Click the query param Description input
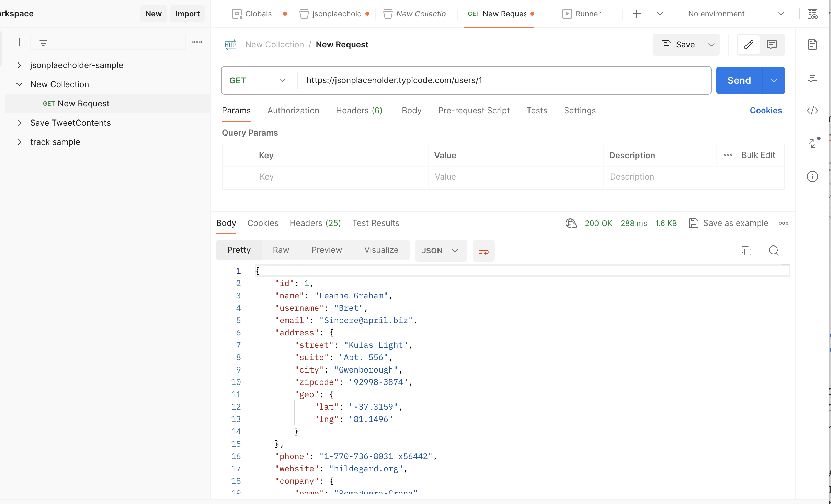The width and height of the screenshot is (831, 504). 694,177
